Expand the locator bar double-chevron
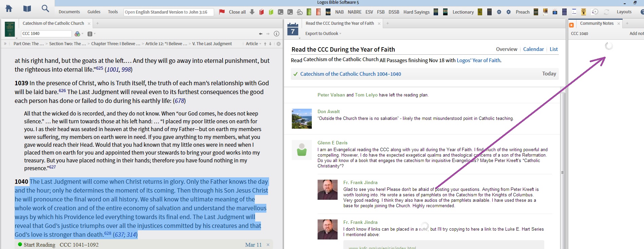The image size is (644, 249). click(5, 44)
